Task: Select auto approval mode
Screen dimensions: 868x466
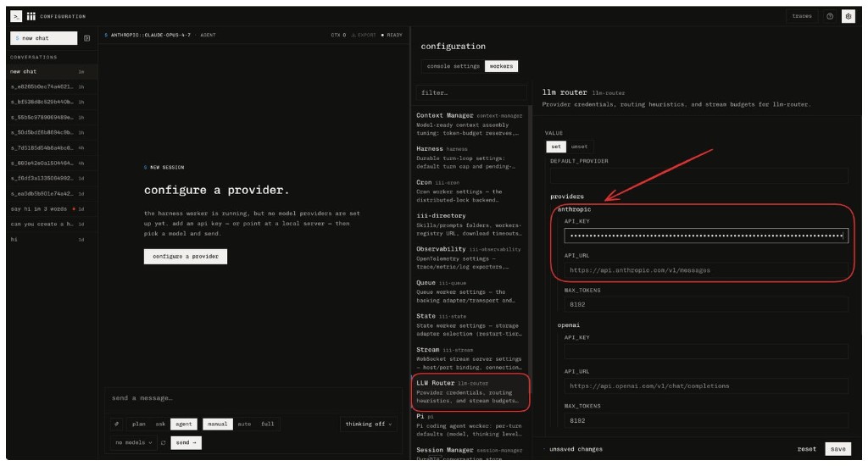Action: coord(244,424)
